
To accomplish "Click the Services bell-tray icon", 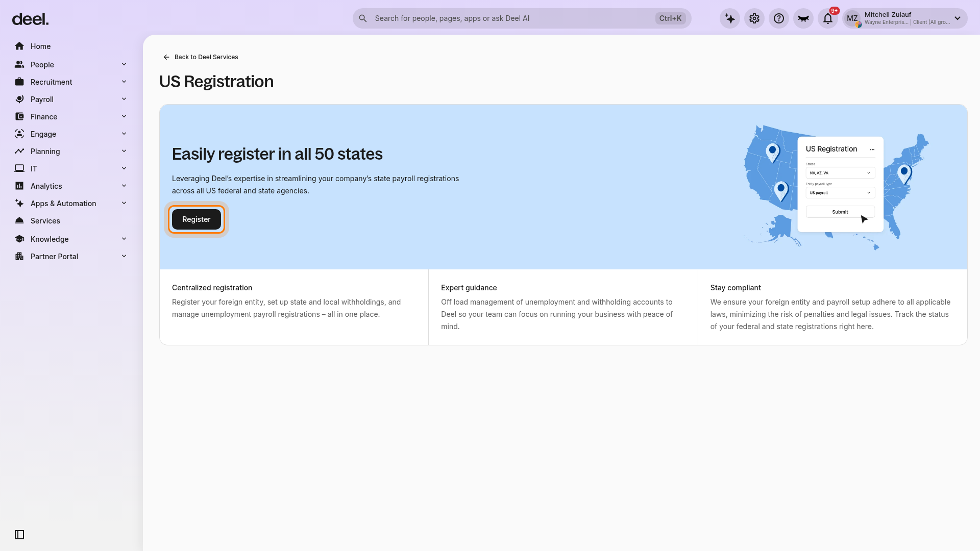I will pyautogui.click(x=19, y=221).
